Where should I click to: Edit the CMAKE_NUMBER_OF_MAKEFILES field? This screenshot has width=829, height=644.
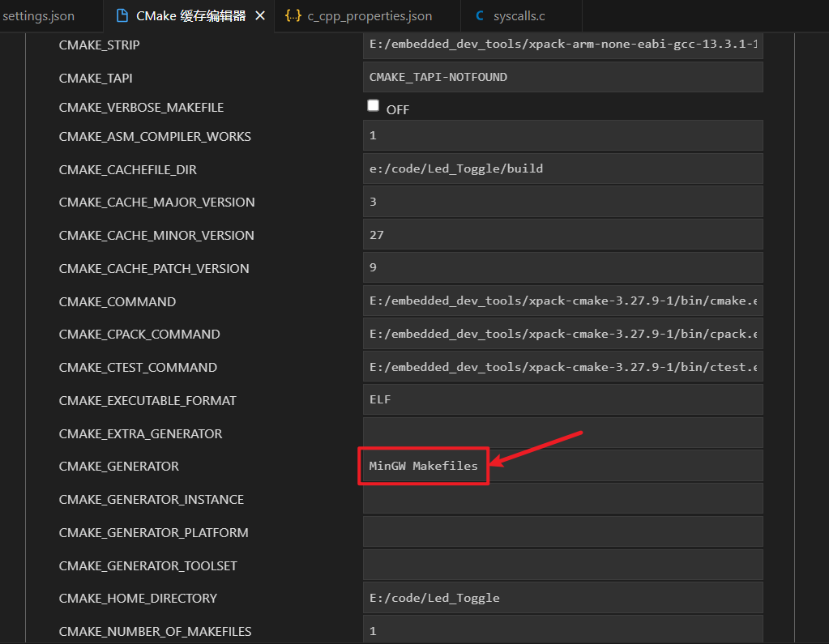[563, 629]
